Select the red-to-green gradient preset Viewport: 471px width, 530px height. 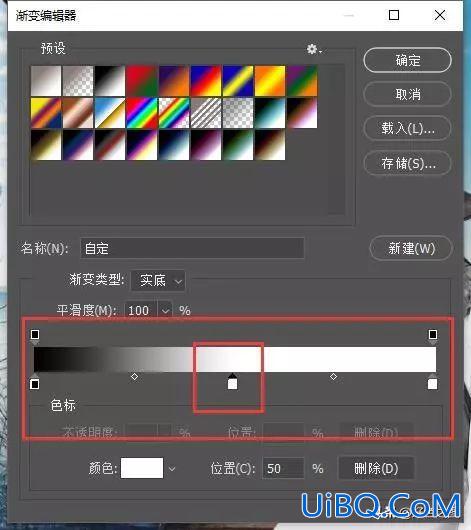(x=142, y=81)
